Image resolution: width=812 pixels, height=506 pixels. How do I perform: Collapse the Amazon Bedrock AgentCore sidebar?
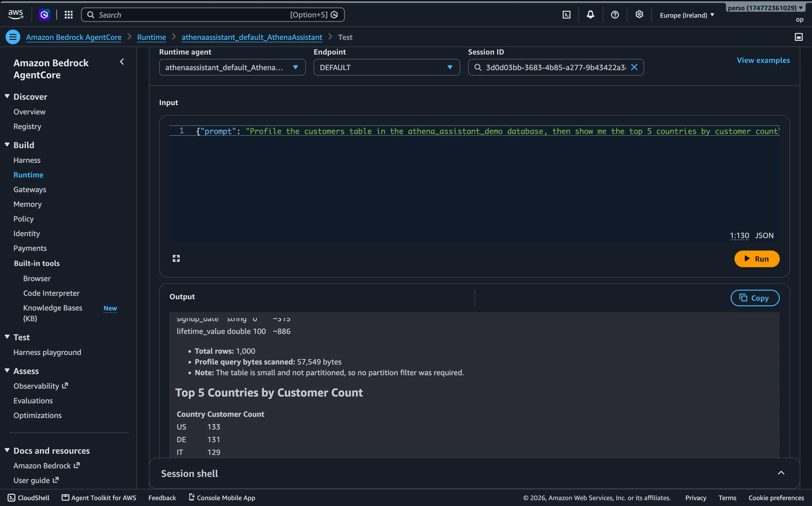pyautogui.click(x=122, y=62)
